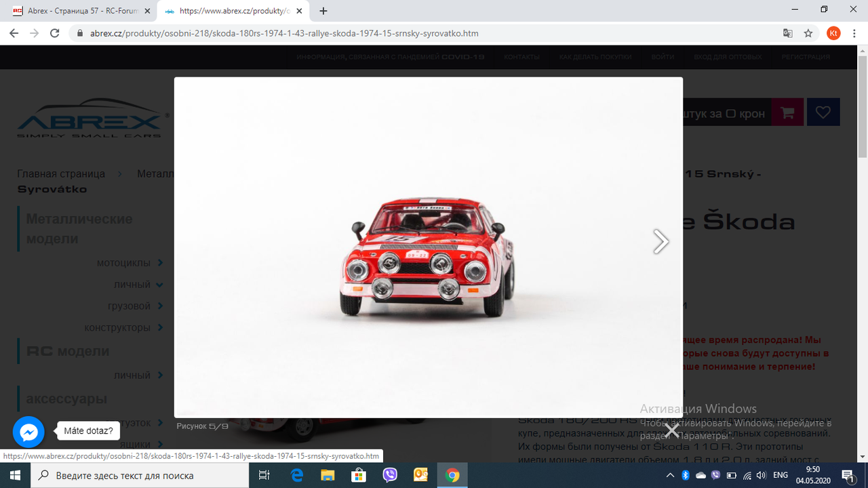Open ВХОД ДЛЯ ОПТОВЫХ in the top menu
868x488 pixels.
728,57
